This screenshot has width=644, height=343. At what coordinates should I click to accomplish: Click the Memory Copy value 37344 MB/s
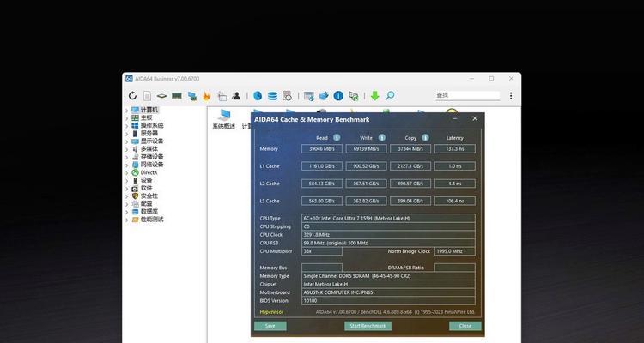point(410,149)
